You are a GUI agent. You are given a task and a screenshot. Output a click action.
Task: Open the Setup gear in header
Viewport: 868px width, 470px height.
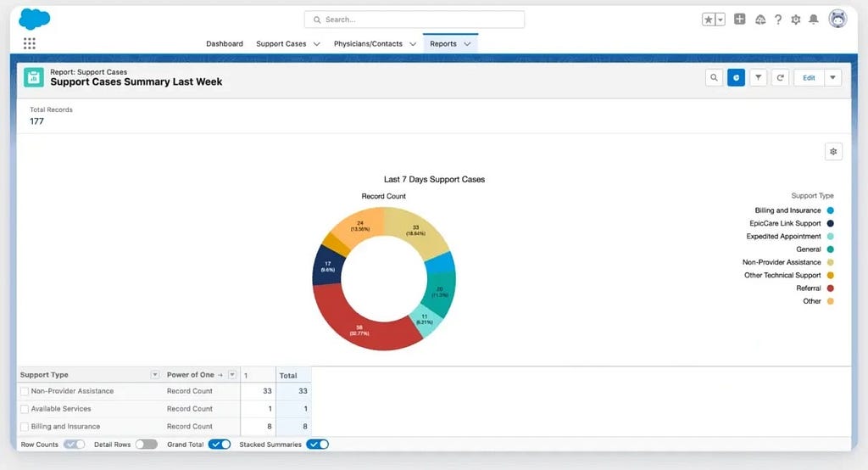pyautogui.click(x=795, y=20)
